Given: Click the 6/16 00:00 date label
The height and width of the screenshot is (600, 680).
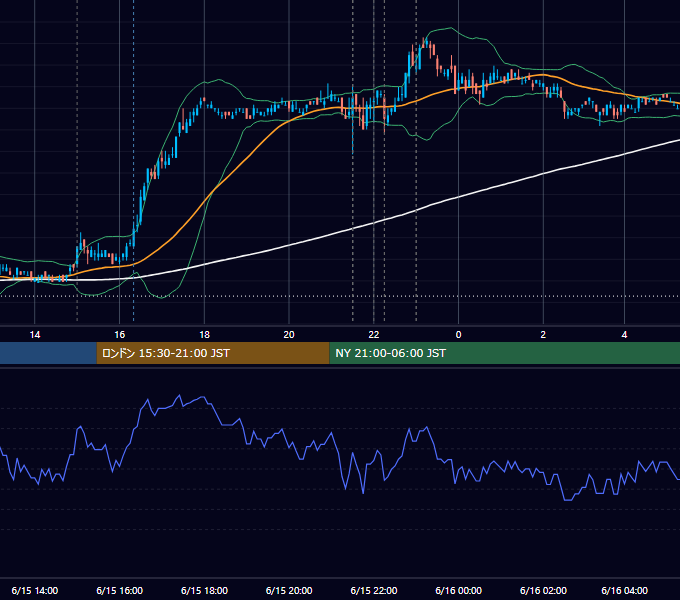Looking at the screenshot, I should (458, 590).
